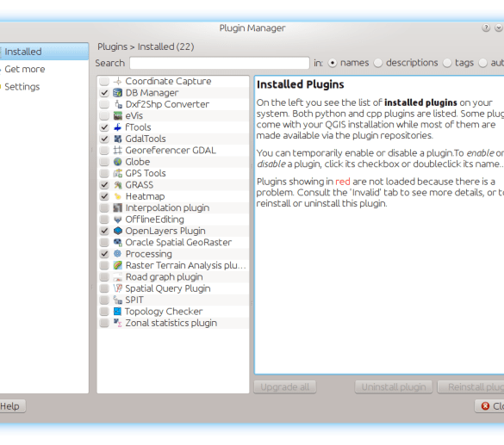
Task: Select the names search radio button
Action: tap(333, 63)
